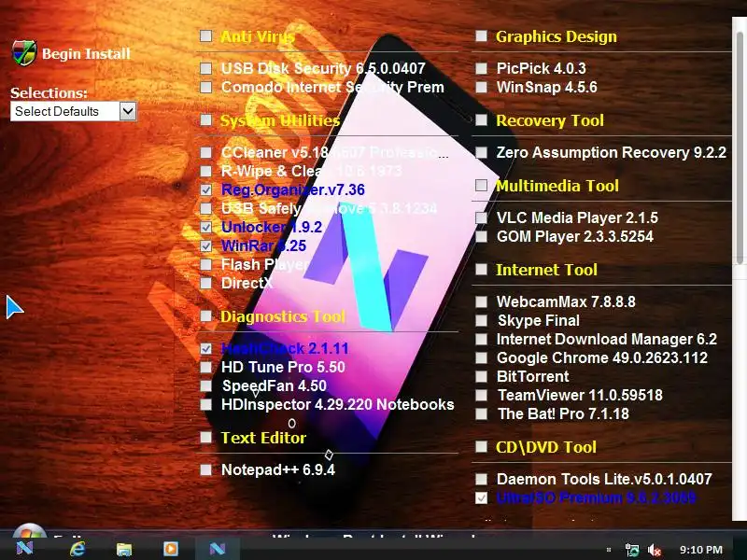Viewport: 747px width, 560px height.
Task: Start installation via Begin Install text
Action: click(x=86, y=54)
